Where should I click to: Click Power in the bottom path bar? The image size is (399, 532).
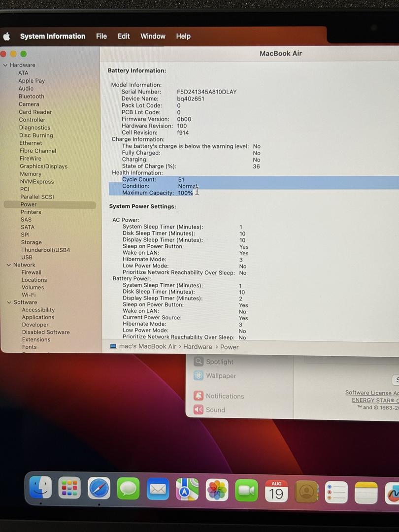230,347
